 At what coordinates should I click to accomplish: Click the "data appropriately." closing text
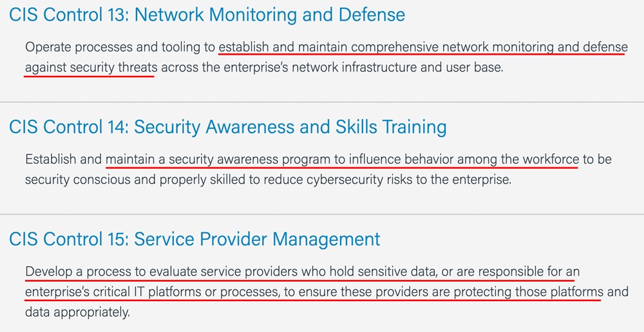(77, 313)
